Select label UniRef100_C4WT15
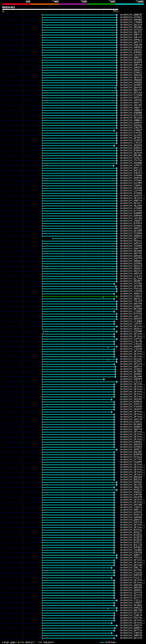 (x=131, y=633)
